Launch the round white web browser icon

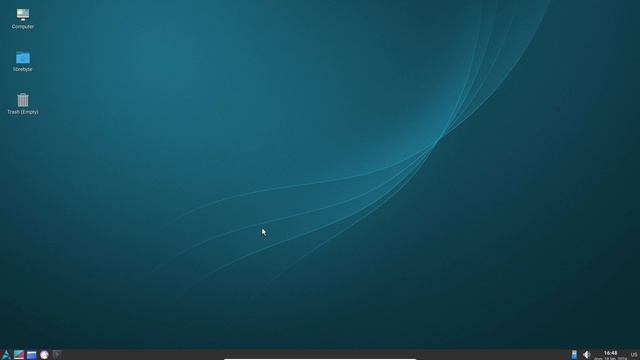coord(44,355)
